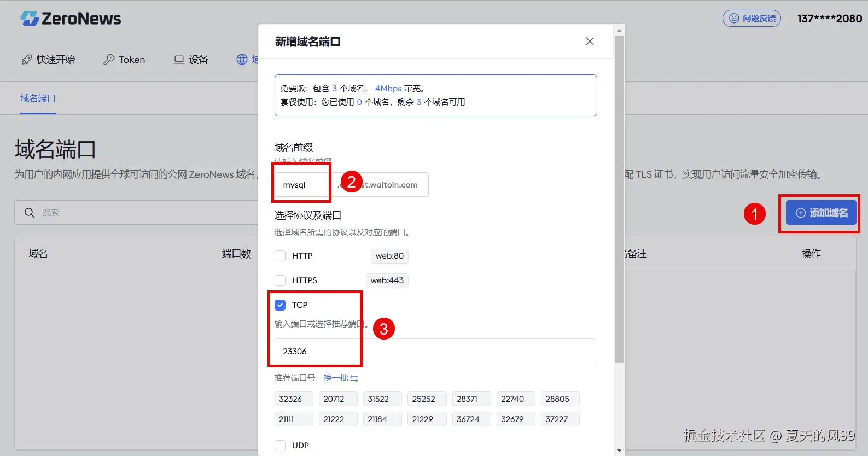Choose recommended port 20712

(338, 399)
